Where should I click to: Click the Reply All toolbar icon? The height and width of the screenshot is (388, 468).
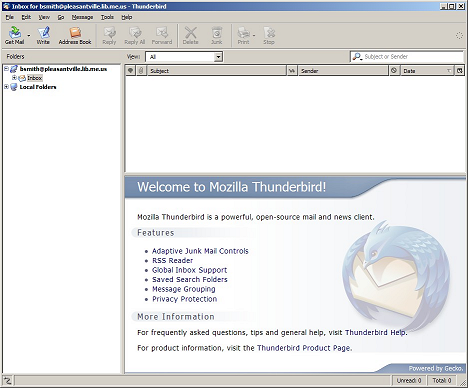(135, 35)
